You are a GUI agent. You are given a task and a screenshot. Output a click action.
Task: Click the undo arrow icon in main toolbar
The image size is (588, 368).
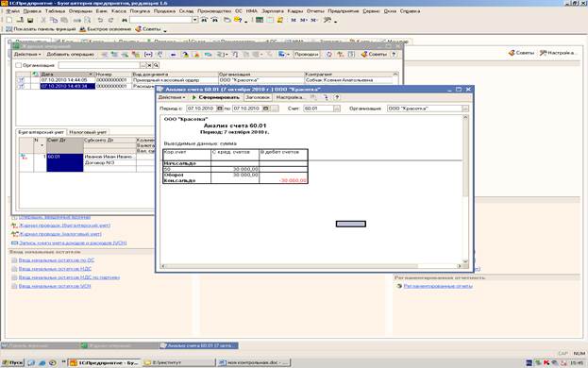pos(100,20)
